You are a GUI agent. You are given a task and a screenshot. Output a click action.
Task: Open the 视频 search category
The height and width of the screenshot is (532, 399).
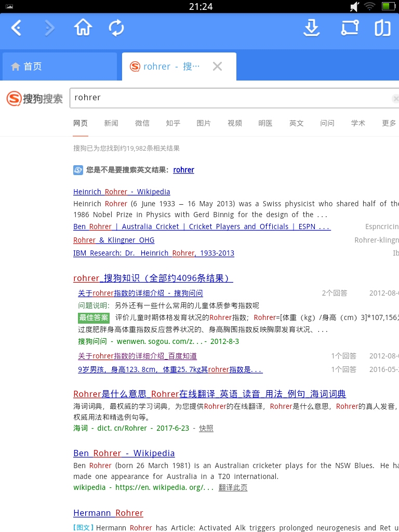tap(234, 123)
